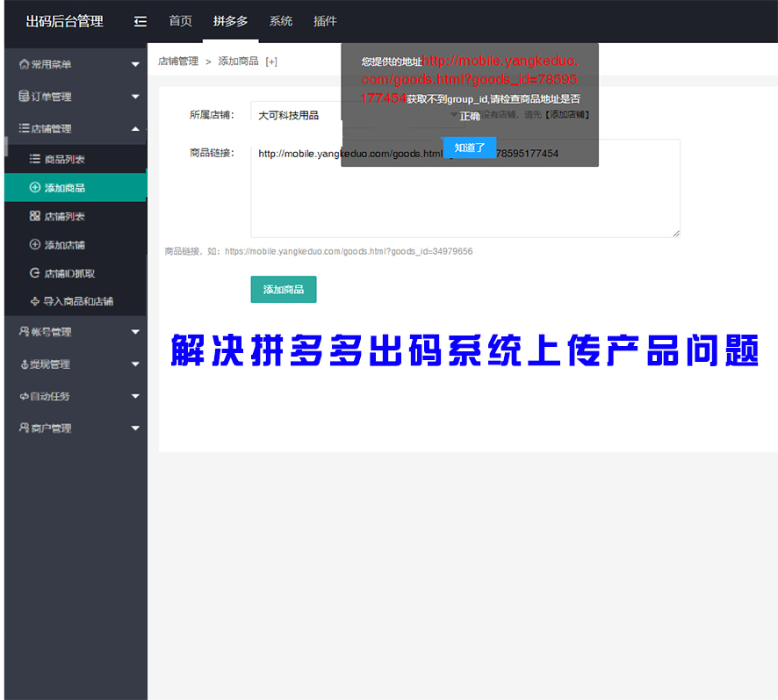778x700 pixels.
Task: Click the green 添加商品 submit button
Action: (284, 289)
